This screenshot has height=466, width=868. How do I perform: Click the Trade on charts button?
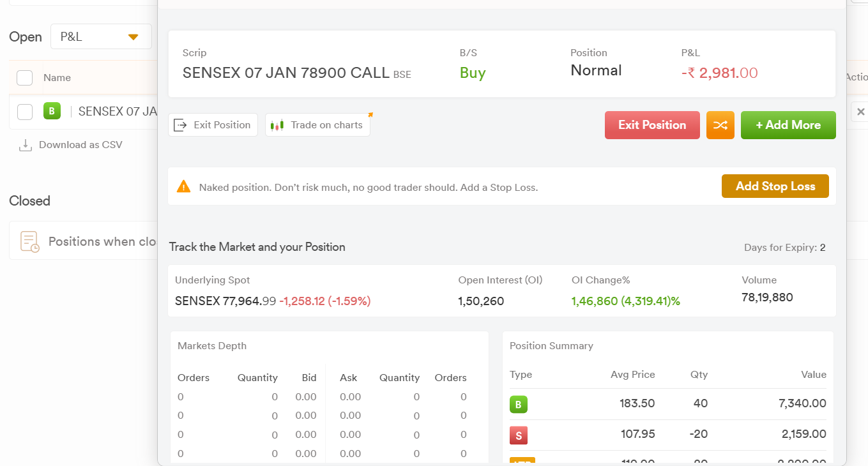tap(317, 125)
